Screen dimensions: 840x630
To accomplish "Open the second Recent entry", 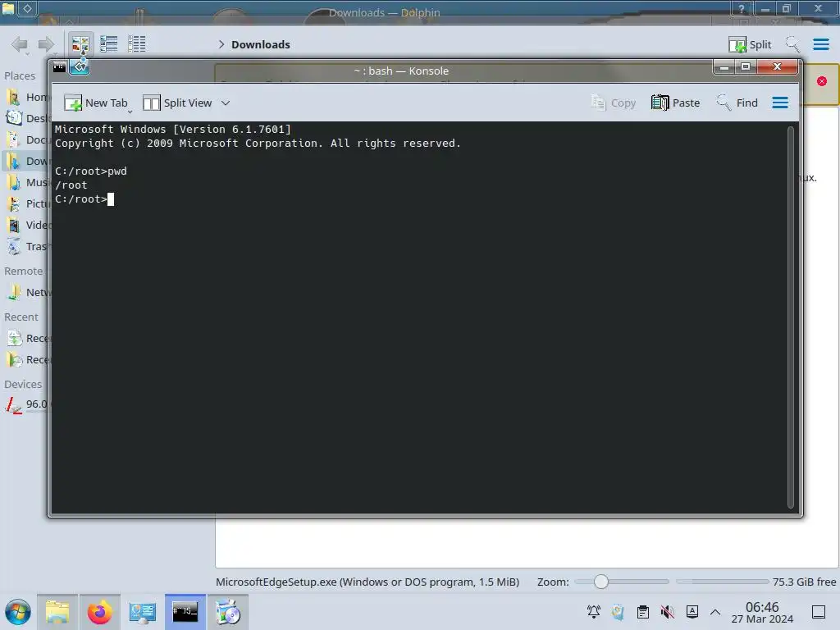I will (27, 360).
